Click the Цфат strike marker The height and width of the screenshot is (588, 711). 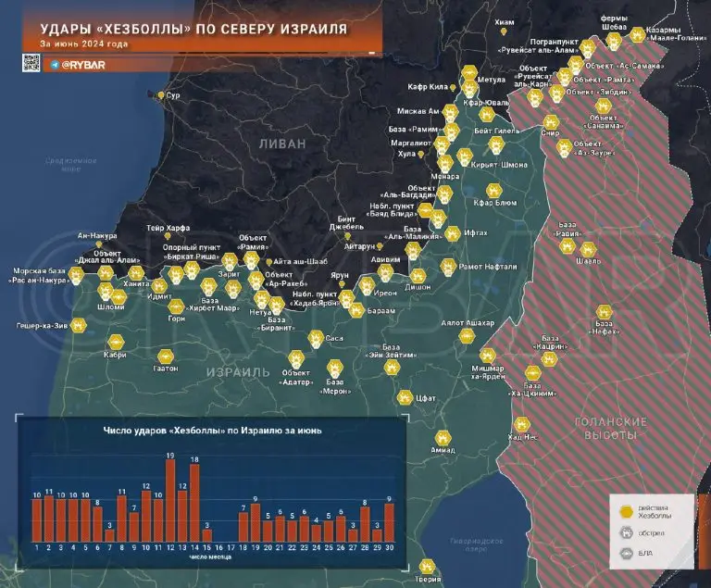tap(405, 397)
